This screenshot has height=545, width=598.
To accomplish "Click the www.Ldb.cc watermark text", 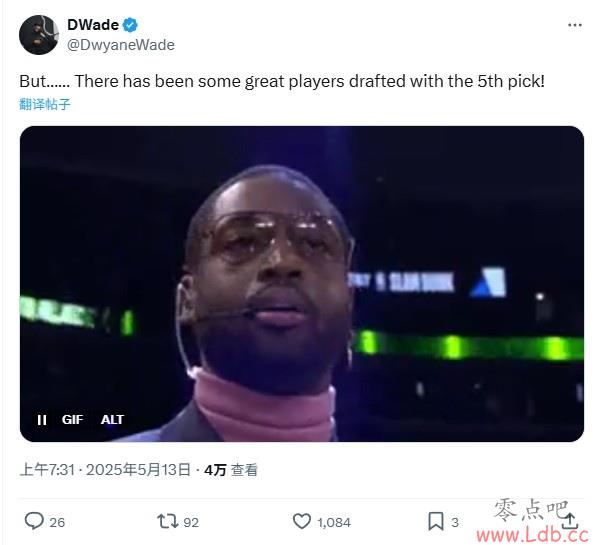I will 532,535.
